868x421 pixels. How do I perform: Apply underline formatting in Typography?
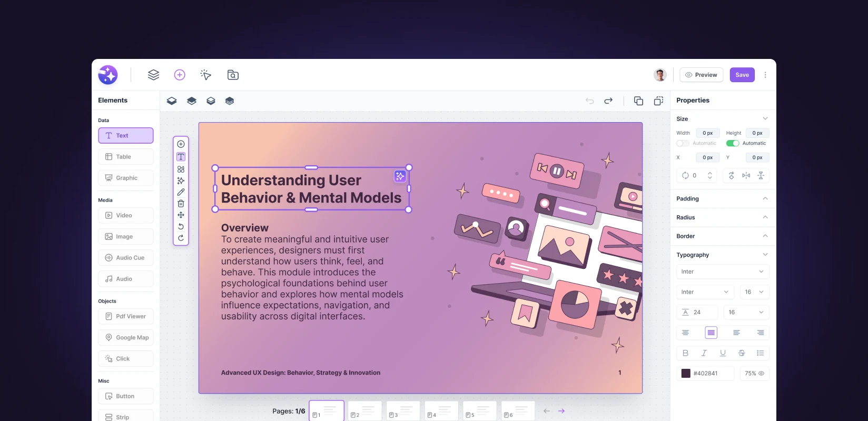tap(723, 353)
